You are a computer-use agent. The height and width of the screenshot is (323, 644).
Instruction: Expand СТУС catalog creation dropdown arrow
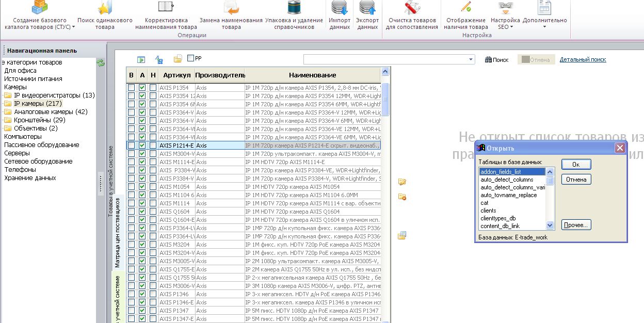[x=73, y=27]
